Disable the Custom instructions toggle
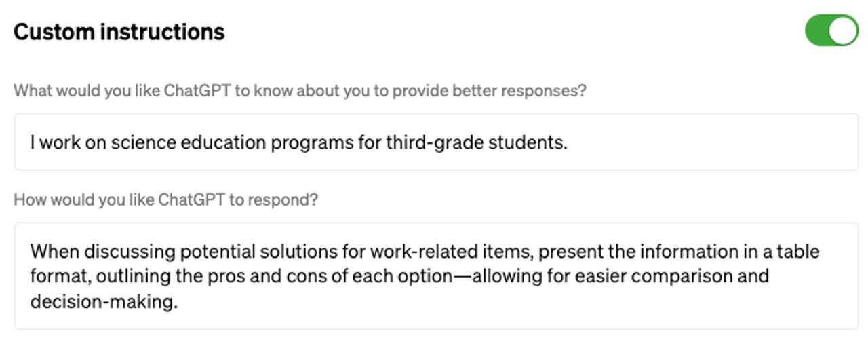 (x=831, y=31)
